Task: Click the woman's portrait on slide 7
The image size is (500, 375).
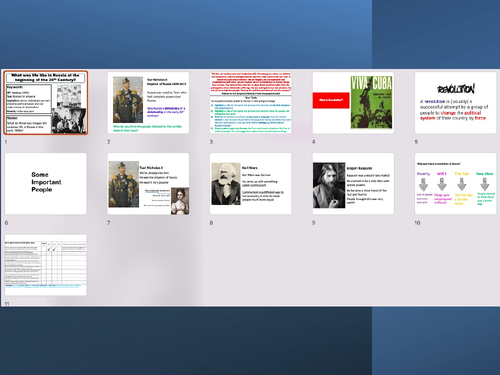Action: (180, 201)
